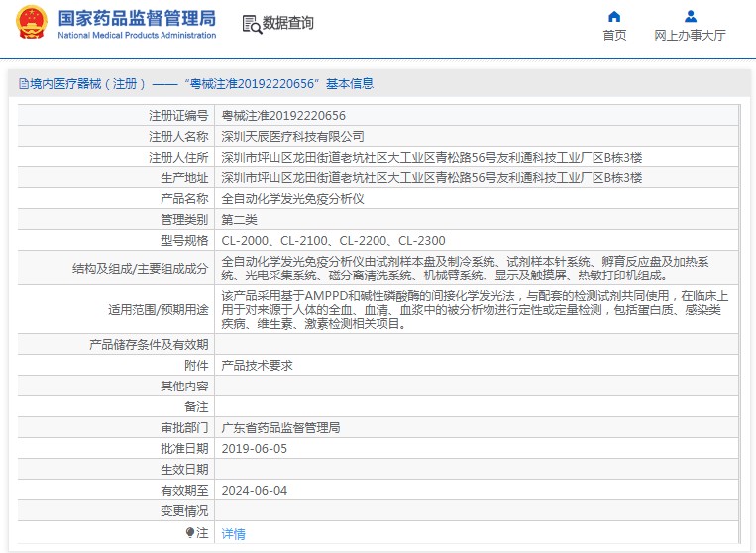The image size is (756, 553).
Task: Open the 数据查询 search icon
Action: click(x=252, y=24)
